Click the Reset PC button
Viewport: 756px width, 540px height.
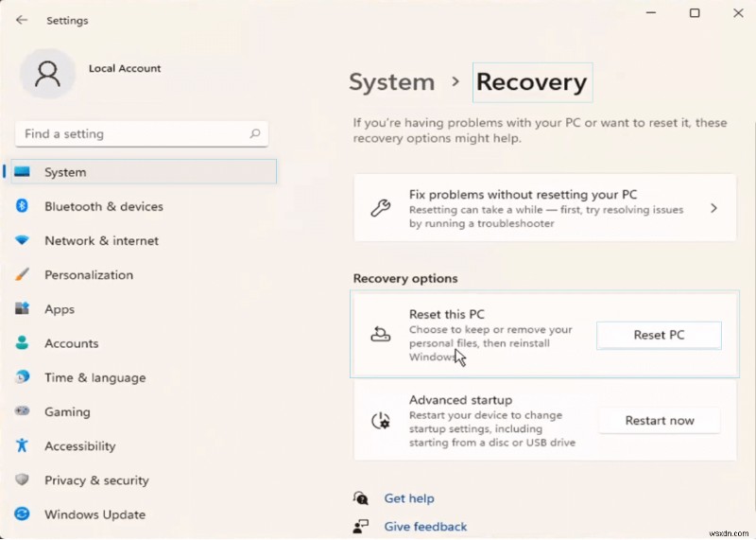(659, 335)
